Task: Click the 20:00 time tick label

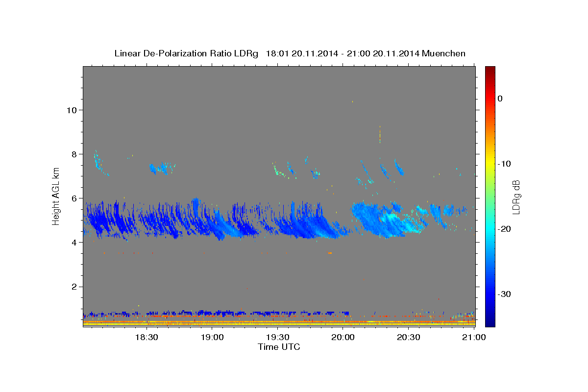Action: [343, 337]
